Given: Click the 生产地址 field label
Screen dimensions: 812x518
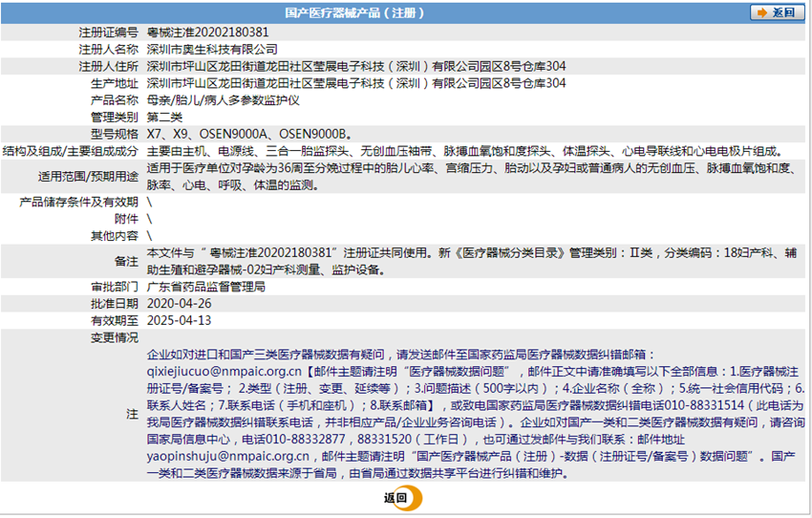Looking at the screenshot, I should pos(114,83).
